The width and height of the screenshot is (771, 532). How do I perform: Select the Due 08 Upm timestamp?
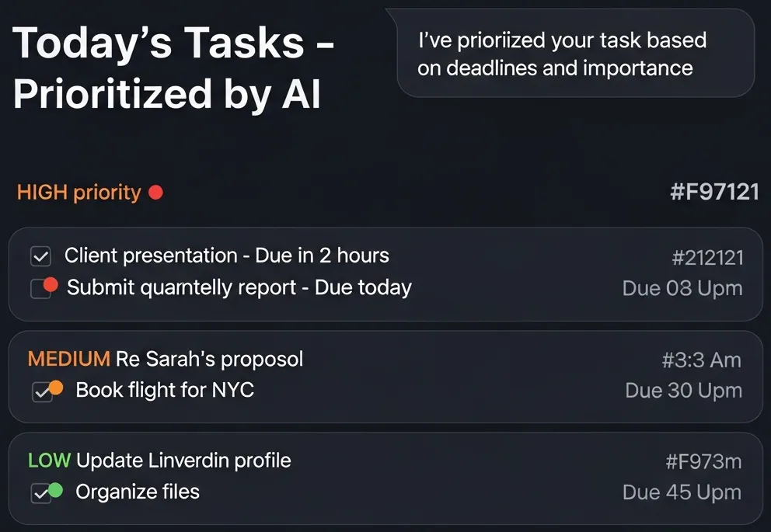(682, 287)
